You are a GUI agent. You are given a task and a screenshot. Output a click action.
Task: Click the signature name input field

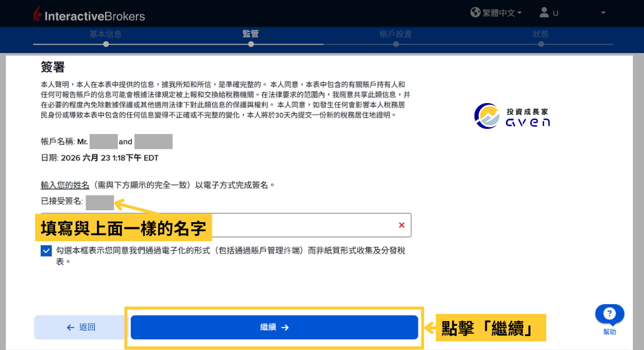click(226, 225)
